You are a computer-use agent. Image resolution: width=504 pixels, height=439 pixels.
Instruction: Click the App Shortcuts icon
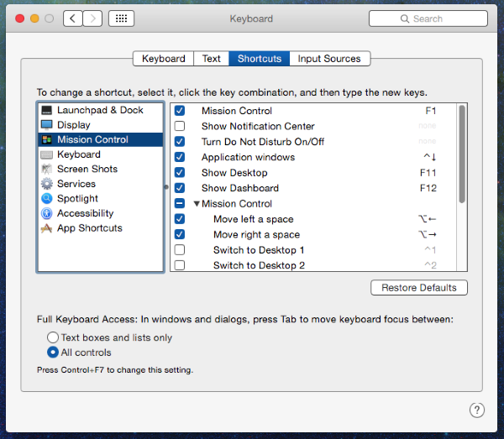46,228
